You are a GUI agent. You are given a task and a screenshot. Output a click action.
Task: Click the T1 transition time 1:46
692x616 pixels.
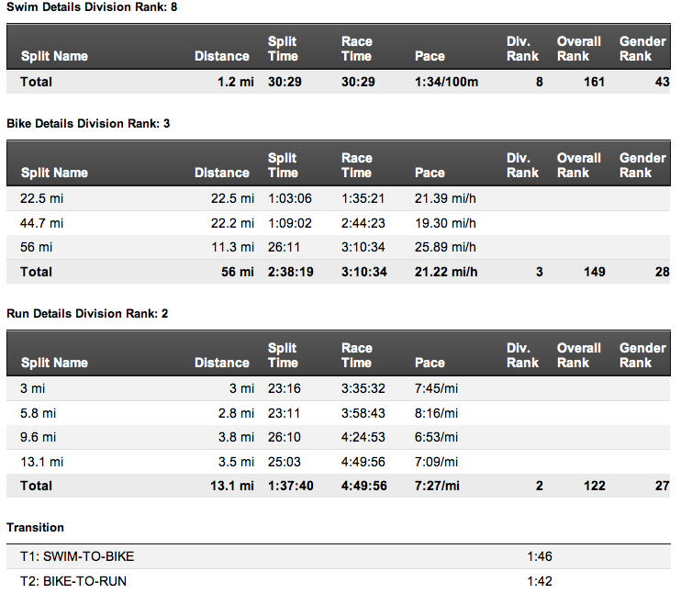(540, 556)
